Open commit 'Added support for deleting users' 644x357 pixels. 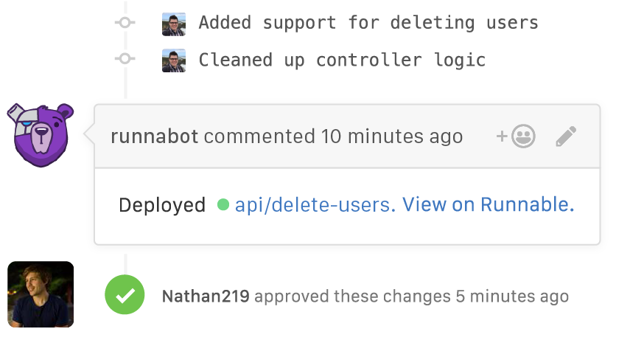coord(368,23)
